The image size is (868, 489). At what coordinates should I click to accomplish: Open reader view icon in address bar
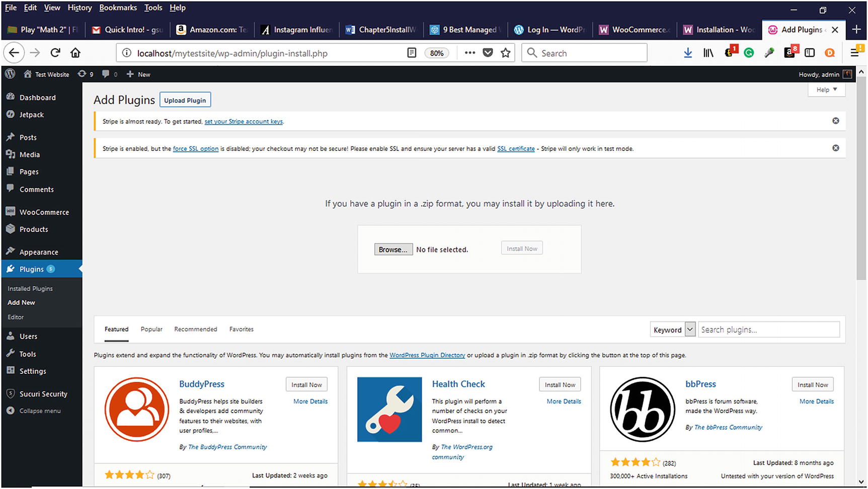coord(412,53)
